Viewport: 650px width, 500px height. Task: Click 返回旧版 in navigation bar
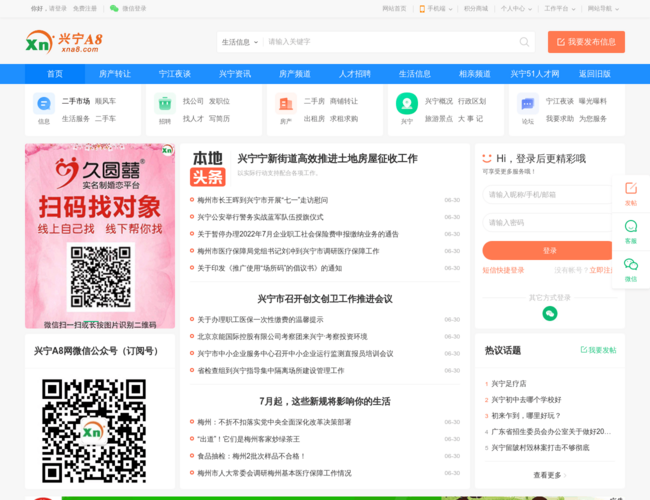tap(595, 74)
